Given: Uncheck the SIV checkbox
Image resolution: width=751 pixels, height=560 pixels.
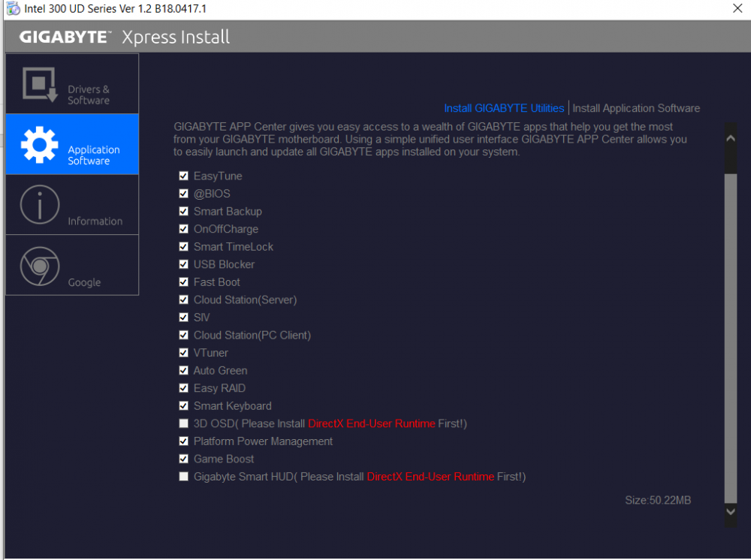Looking at the screenshot, I should [x=183, y=318].
